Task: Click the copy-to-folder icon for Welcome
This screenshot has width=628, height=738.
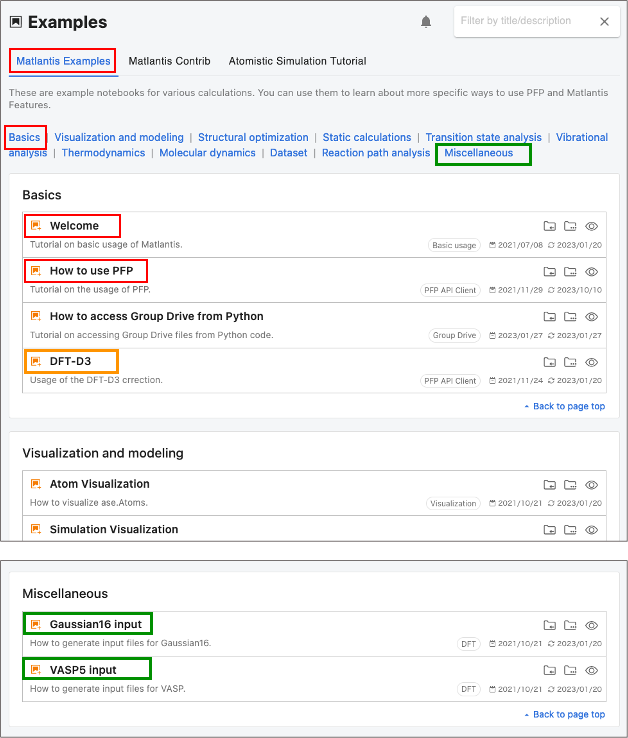Action: [x=549, y=226]
